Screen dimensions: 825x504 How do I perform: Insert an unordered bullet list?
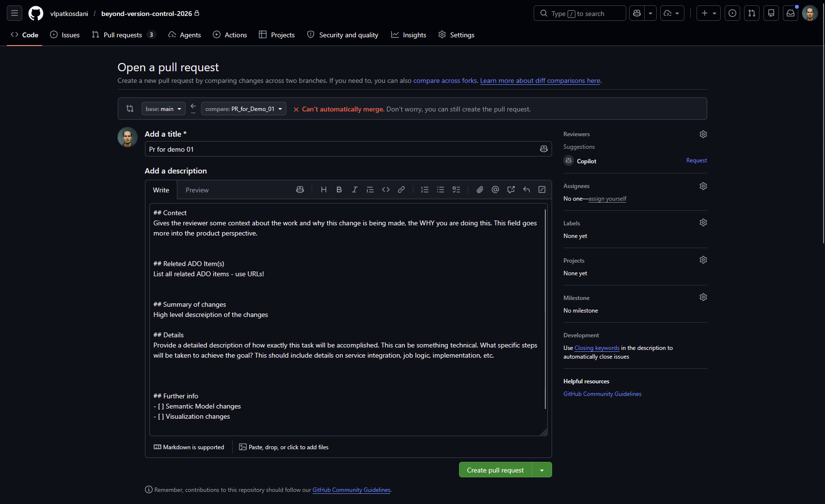click(x=441, y=190)
